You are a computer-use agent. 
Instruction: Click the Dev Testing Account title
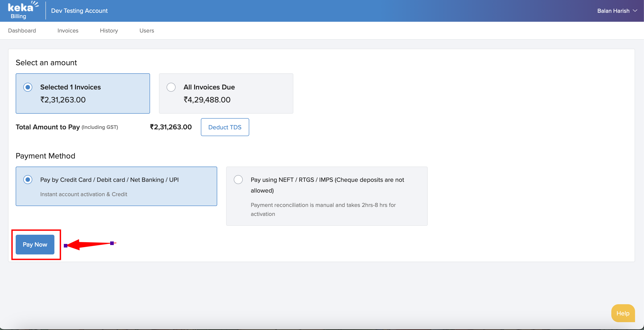79,11
